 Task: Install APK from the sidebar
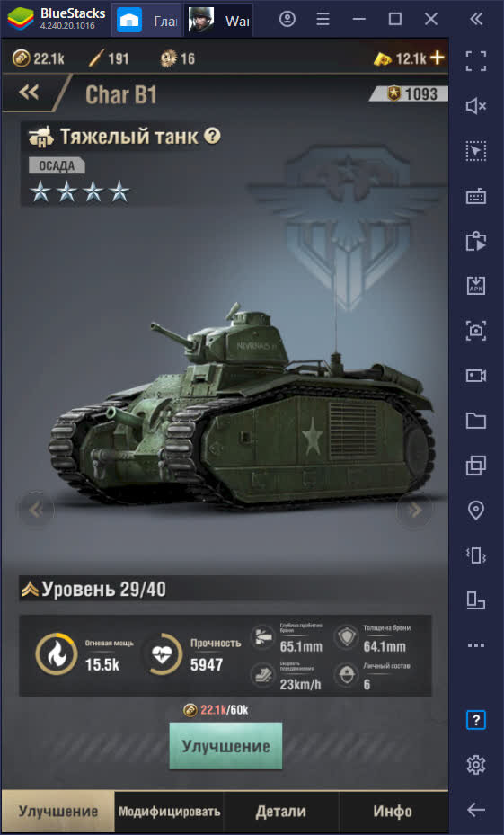[x=476, y=286]
